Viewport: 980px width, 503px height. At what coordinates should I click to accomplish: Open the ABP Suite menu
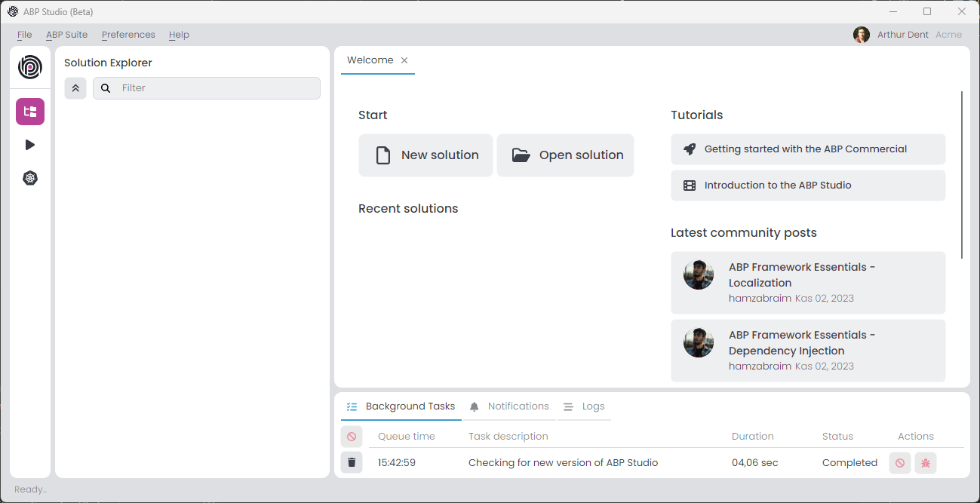pyautogui.click(x=66, y=35)
